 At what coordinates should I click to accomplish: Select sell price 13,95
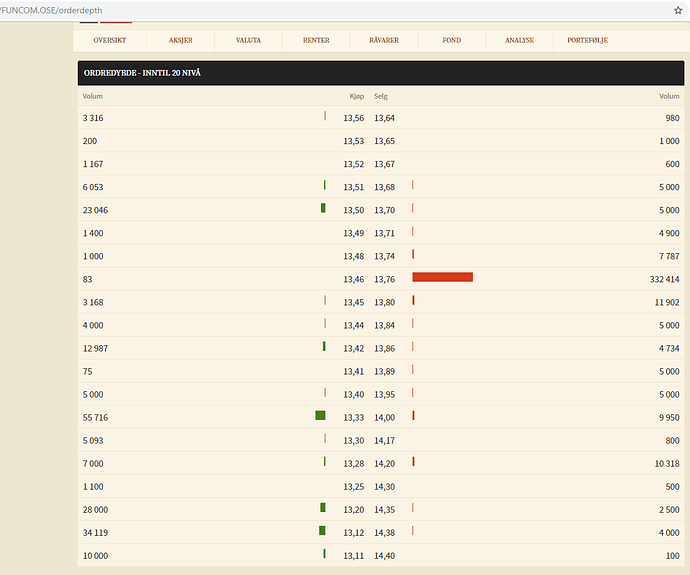pyautogui.click(x=385, y=395)
